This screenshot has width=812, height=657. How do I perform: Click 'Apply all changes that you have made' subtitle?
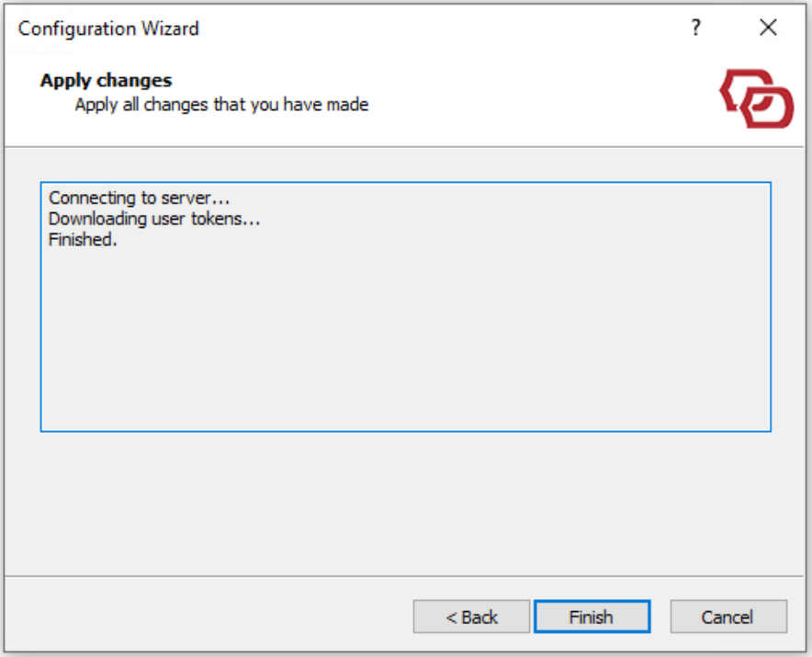(x=221, y=105)
